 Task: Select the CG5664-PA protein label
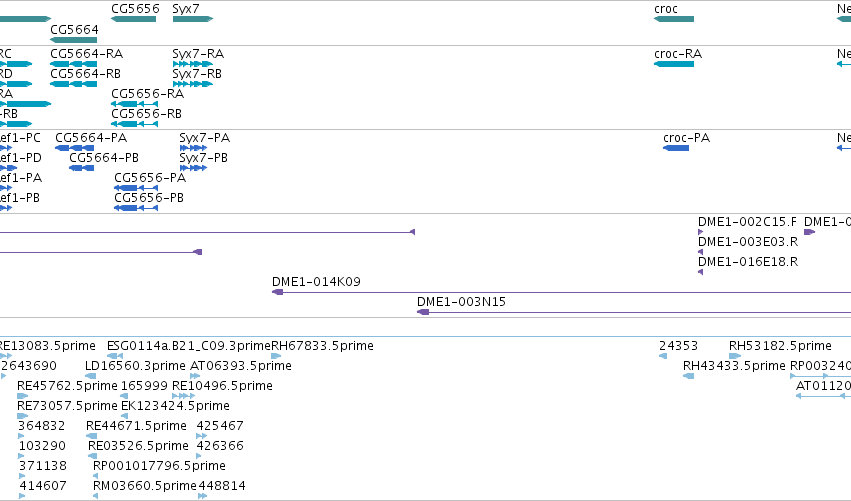pyautogui.click(x=91, y=138)
